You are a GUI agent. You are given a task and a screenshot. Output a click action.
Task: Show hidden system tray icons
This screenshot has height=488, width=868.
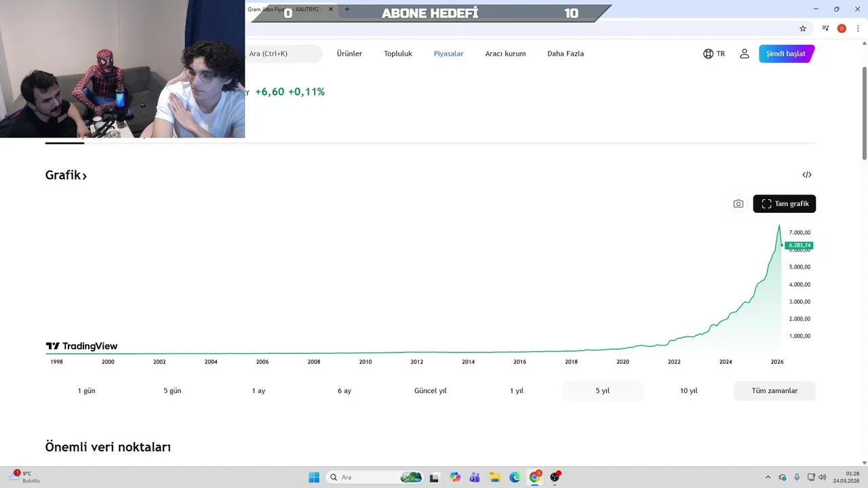768,477
